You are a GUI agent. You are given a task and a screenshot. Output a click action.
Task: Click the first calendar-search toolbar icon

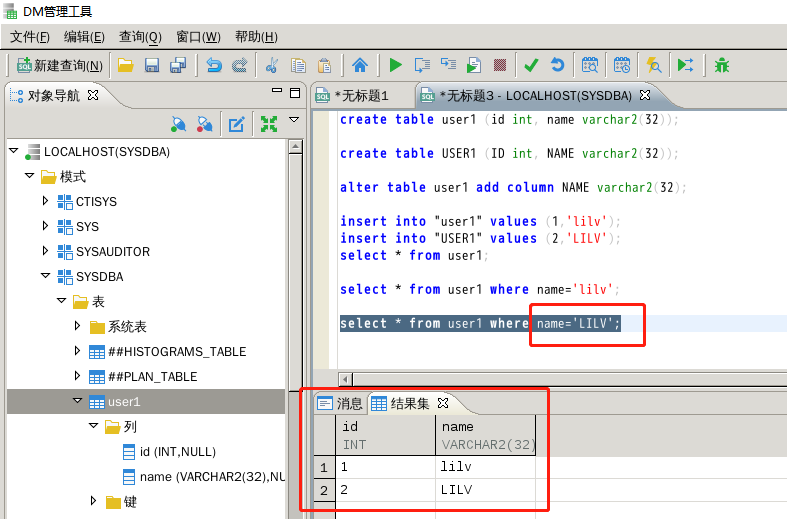(590, 65)
